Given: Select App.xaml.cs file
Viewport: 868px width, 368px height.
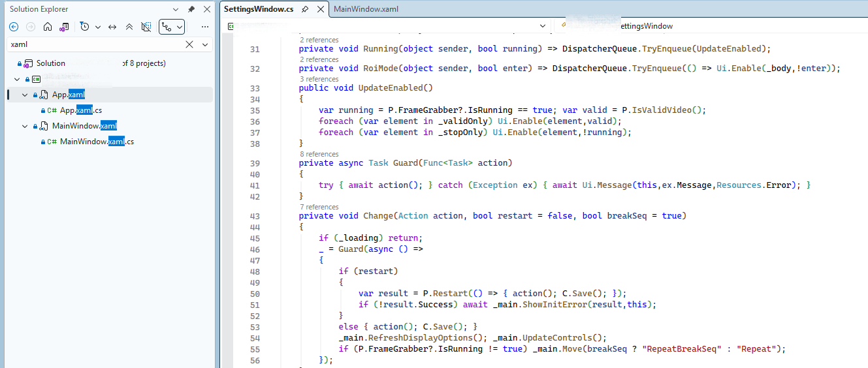Looking at the screenshot, I should click(x=81, y=110).
